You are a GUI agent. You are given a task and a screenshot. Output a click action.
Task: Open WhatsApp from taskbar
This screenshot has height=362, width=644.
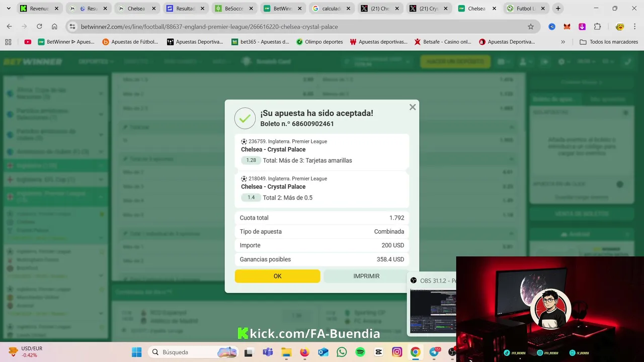(x=342, y=352)
